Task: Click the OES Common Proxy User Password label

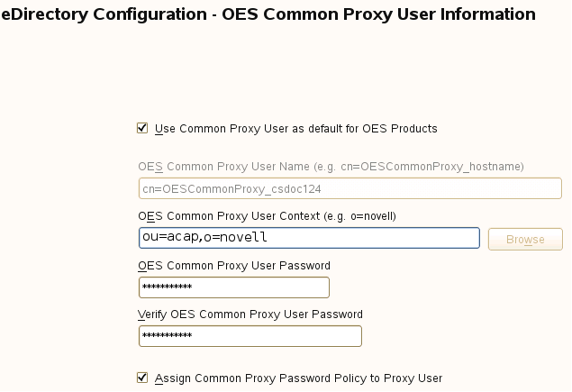Action: pyautogui.click(x=234, y=266)
